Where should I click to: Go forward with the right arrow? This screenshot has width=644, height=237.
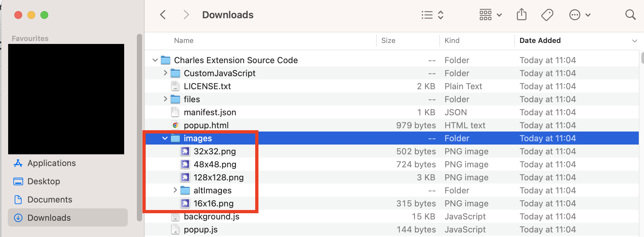coord(186,15)
